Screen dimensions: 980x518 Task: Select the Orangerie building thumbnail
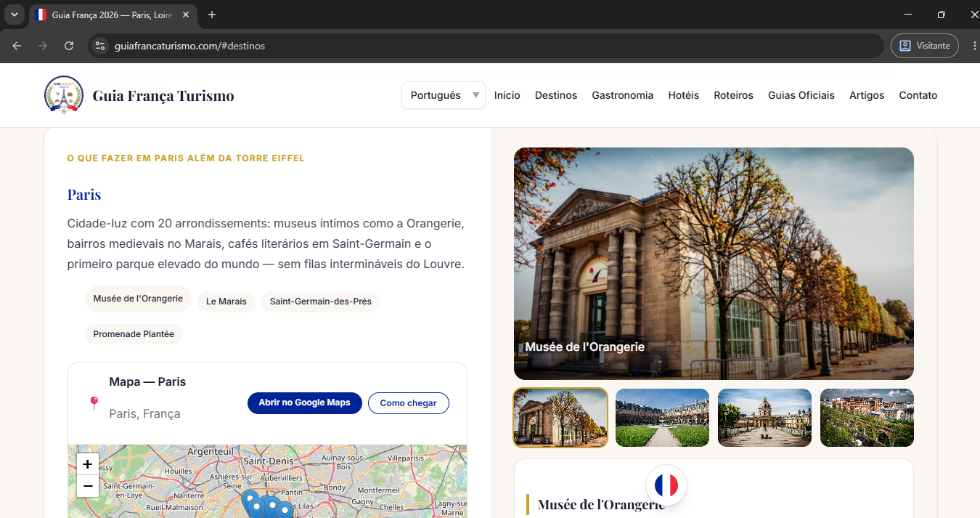(x=560, y=418)
